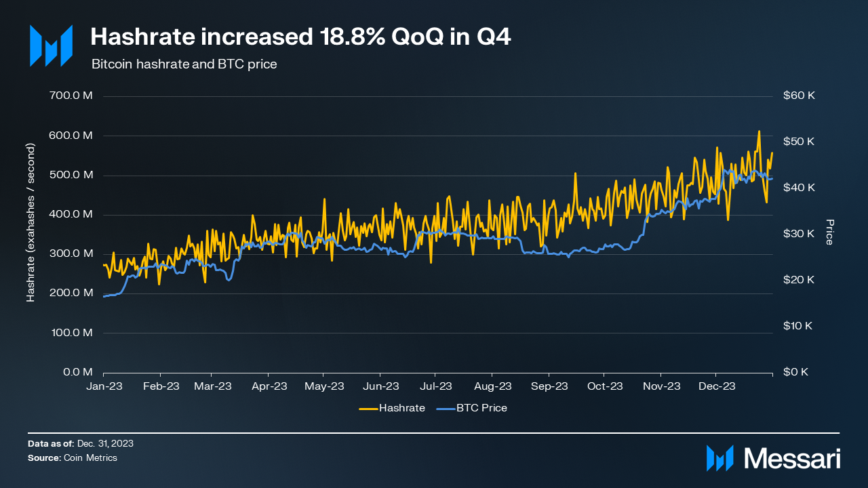This screenshot has height=488, width=868.
Task: Click the 'Aug-23' date label
Action: click(492, 386)
